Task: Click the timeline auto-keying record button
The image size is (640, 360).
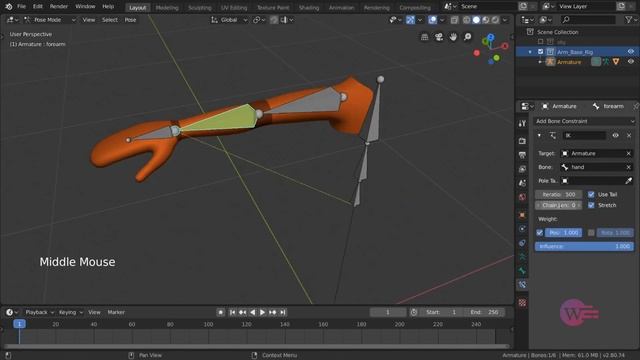Action: pyautogui.click(x=220, y=312)
